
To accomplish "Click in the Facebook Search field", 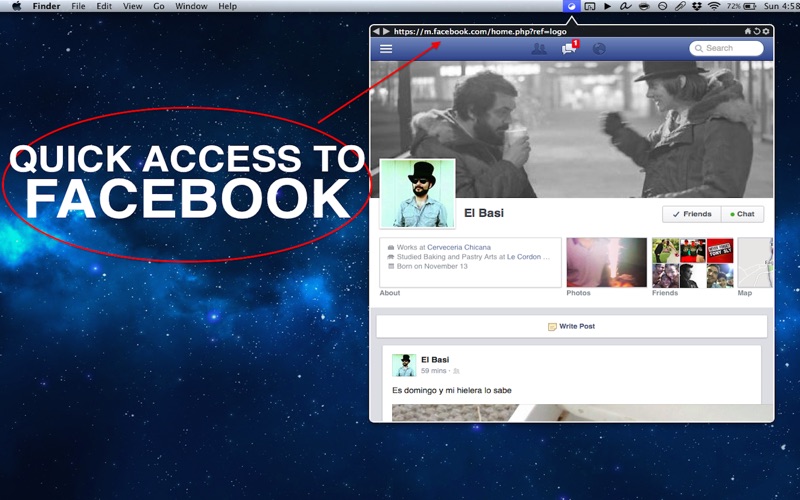I will click(x=727, y=48).
